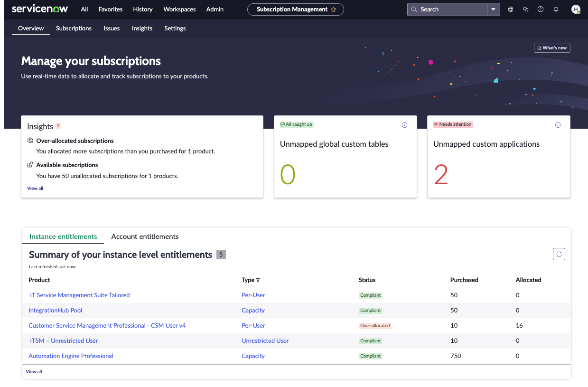Open IT Service Management Suite Tailored
The height and width of the screenshot is (387, 588).
pos(80,295)
